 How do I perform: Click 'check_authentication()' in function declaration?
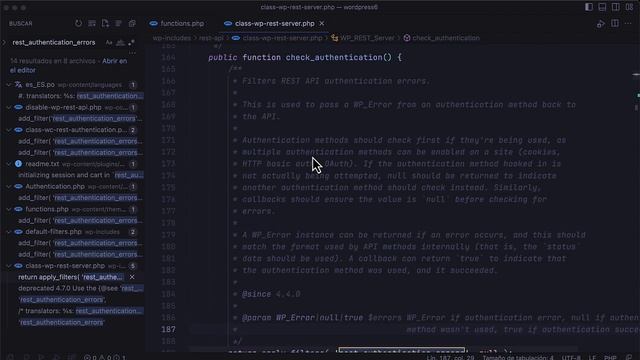point(339,58)
